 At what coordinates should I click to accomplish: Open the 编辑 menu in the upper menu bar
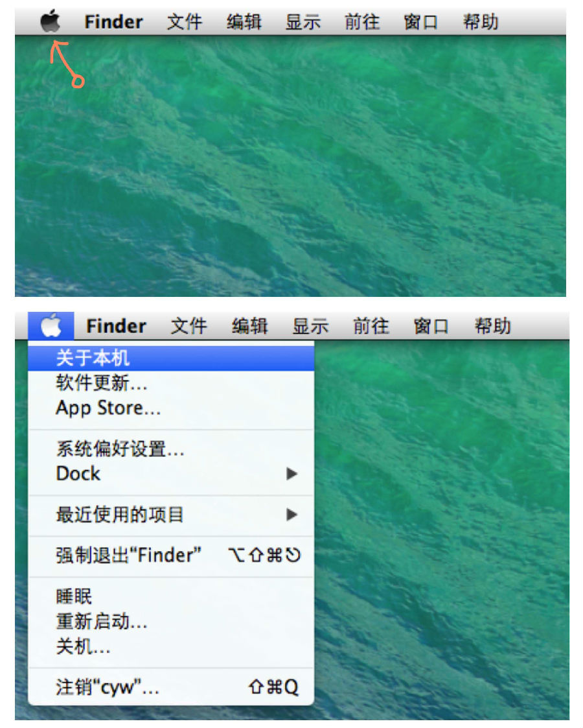point(244,22)
